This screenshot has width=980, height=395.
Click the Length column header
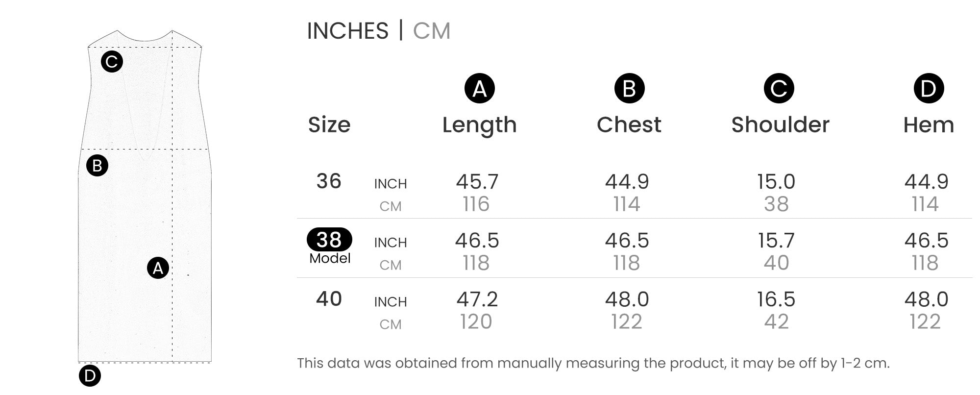479,125
